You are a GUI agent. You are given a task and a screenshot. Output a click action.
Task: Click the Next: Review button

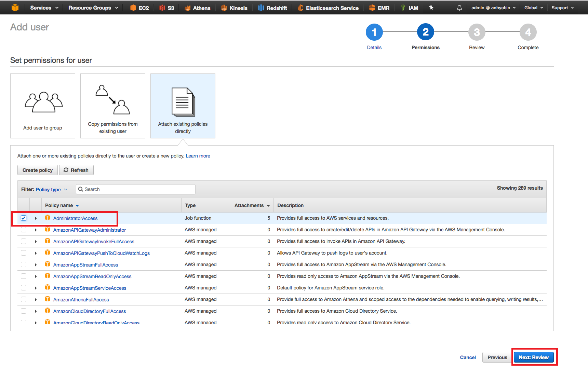pyautogui.click(x=533, y=357)
